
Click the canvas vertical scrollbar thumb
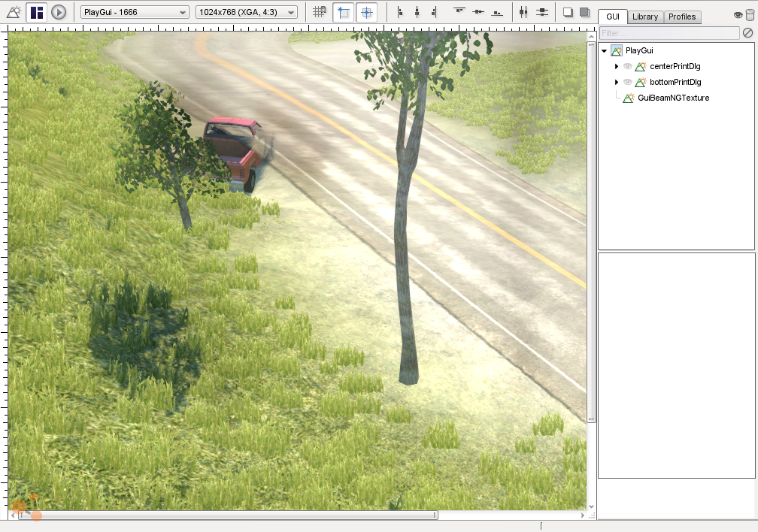click(x=591, y=232)
